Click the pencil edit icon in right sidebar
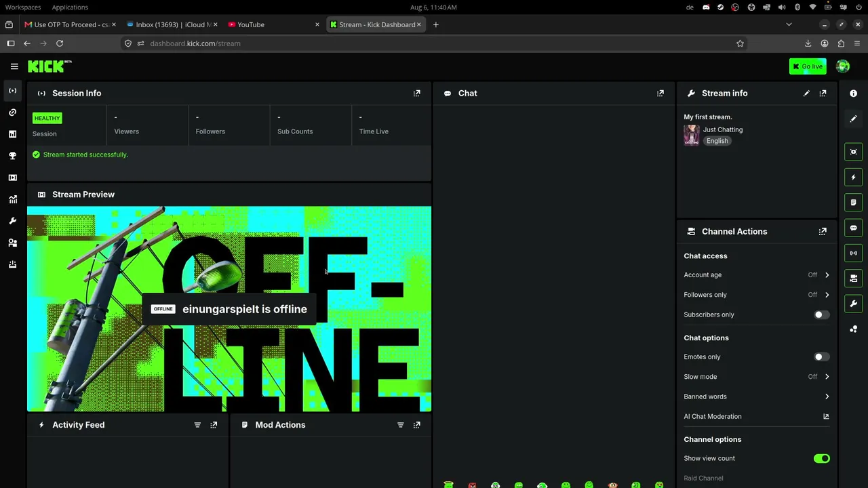Screen dimensions: 868x488 [x=853, y=119]
